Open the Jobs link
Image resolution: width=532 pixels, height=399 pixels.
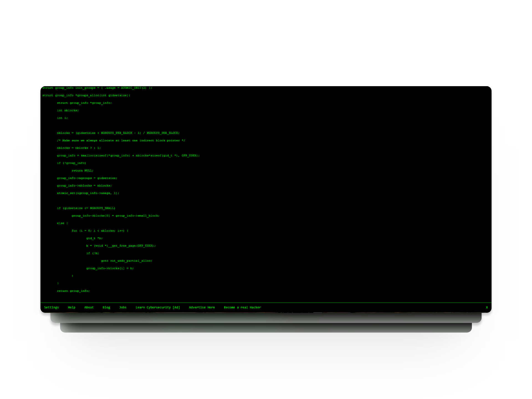coord(123,307)
